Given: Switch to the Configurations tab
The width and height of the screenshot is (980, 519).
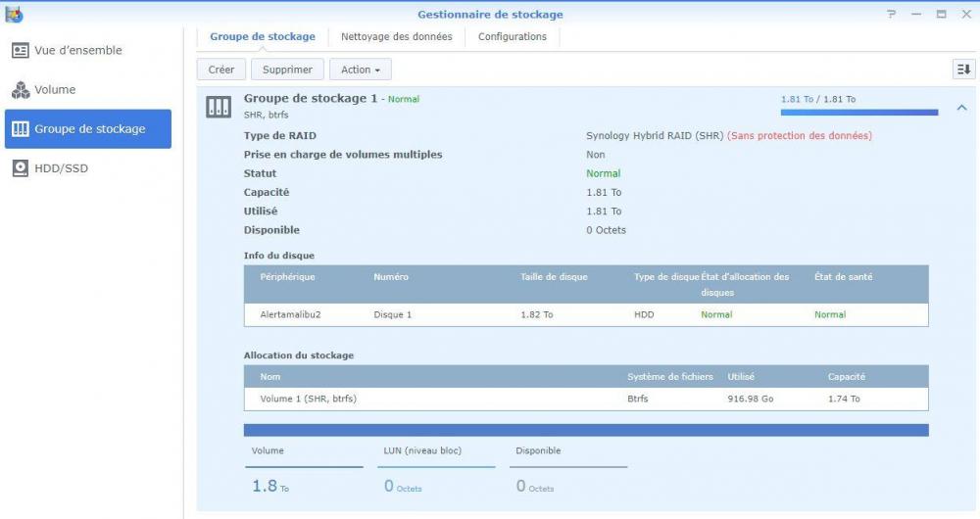Looking at the screenshot, I should tap(512, 37).
